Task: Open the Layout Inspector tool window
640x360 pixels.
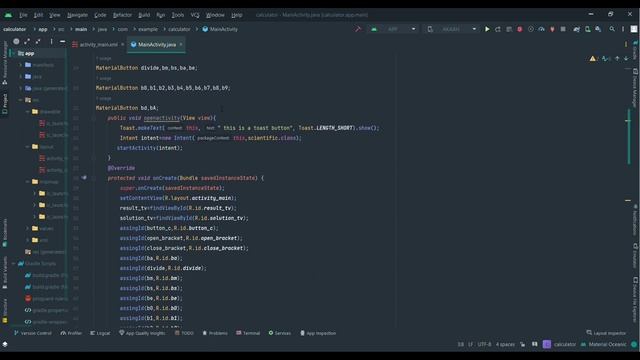Action: tap(606, 333)
